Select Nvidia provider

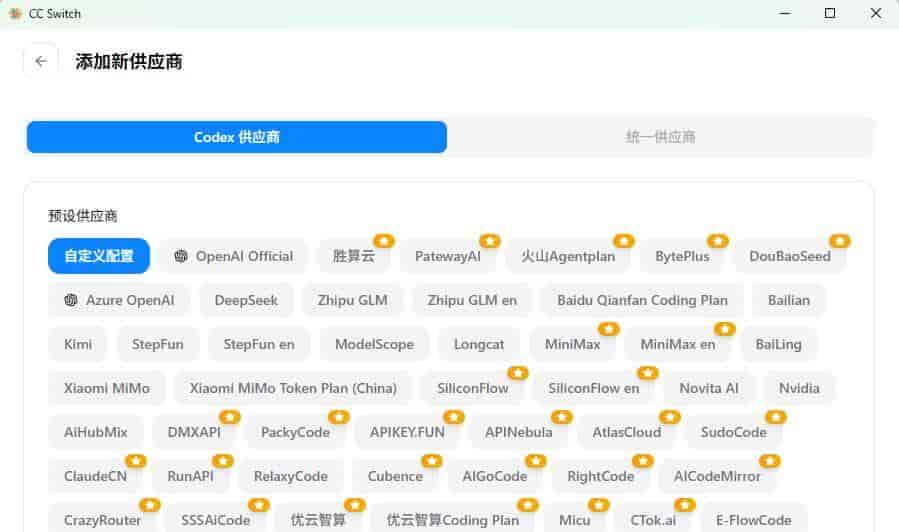(x=799, y=388)
